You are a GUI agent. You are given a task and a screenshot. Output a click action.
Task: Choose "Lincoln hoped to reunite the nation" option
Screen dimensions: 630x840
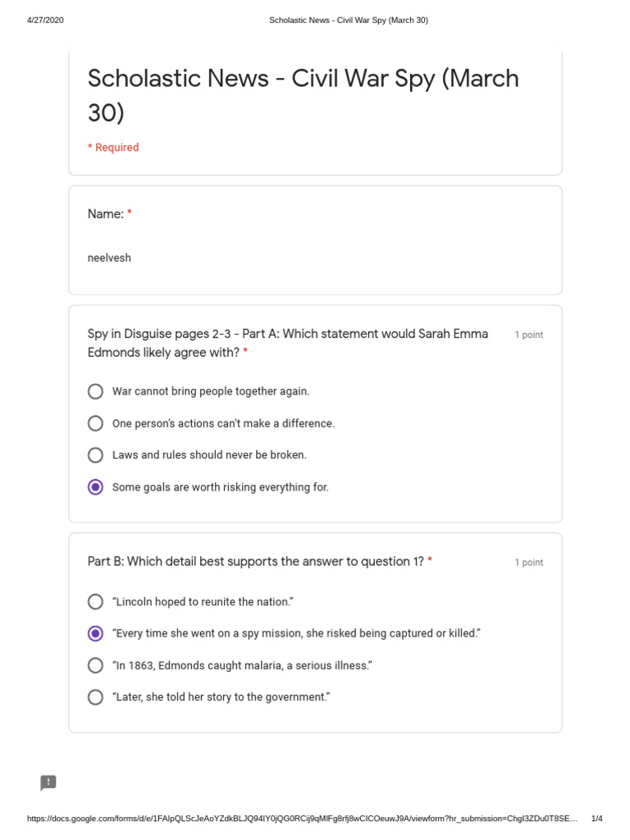pos(96,602)
